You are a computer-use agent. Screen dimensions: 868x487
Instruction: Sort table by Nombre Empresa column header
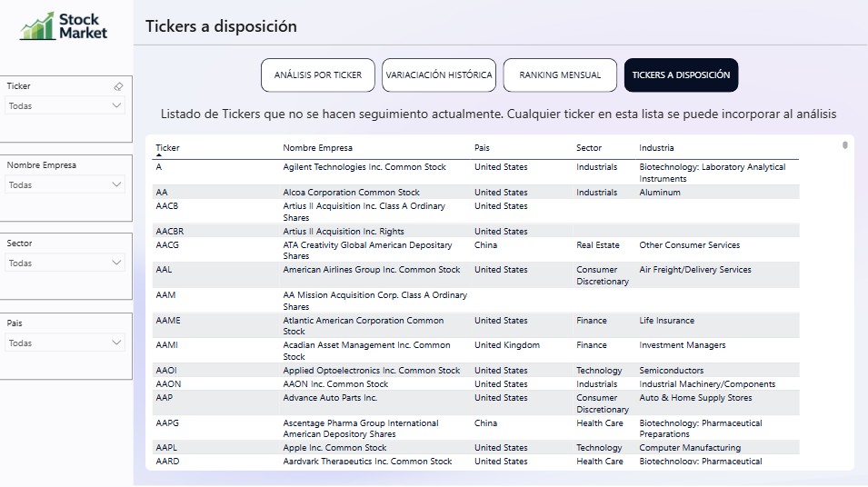coord(317,147)
